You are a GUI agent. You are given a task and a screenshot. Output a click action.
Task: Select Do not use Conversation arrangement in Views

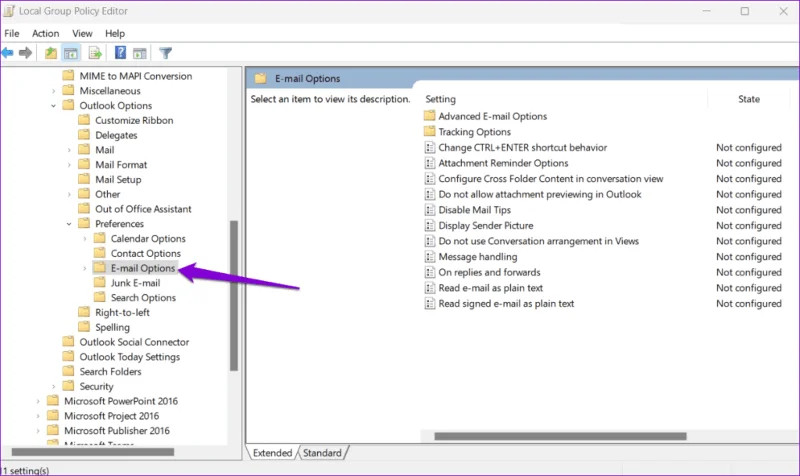click(538, 241)
